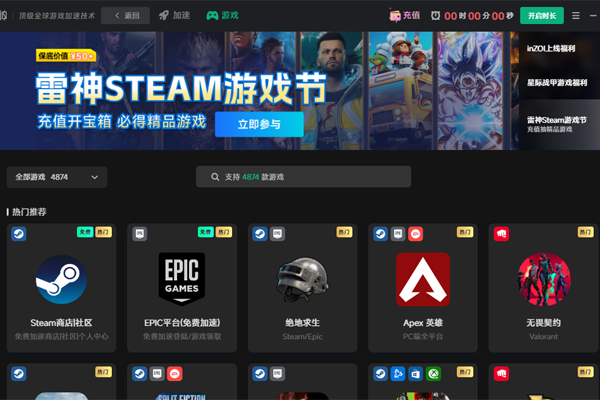Screen dimensions: 600x400
Task: Click 免费 tag on Steam商店 card
Action: click(x=85, y=232)
